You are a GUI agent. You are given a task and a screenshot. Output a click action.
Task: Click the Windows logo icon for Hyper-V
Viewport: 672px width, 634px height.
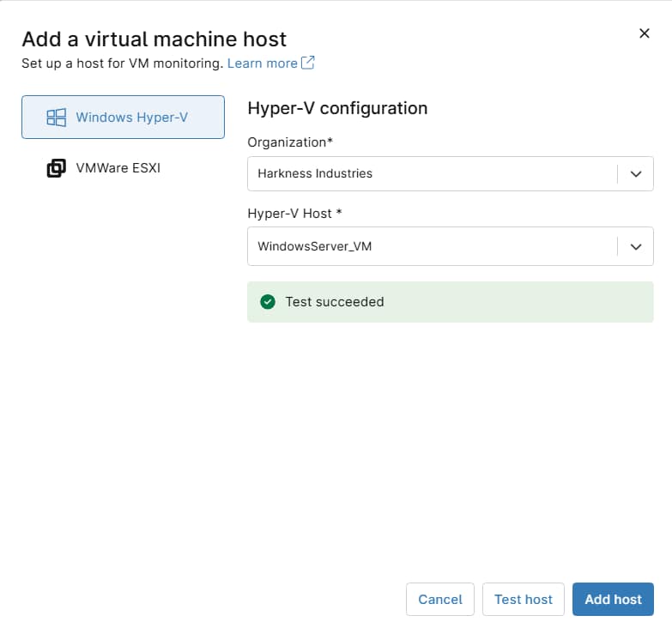tap(56, 117)
